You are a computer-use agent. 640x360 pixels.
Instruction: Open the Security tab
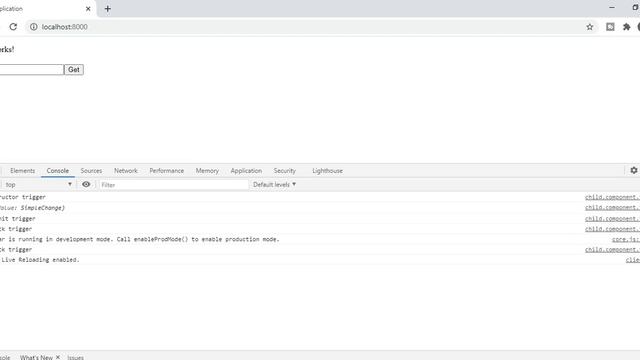(284, 171)
